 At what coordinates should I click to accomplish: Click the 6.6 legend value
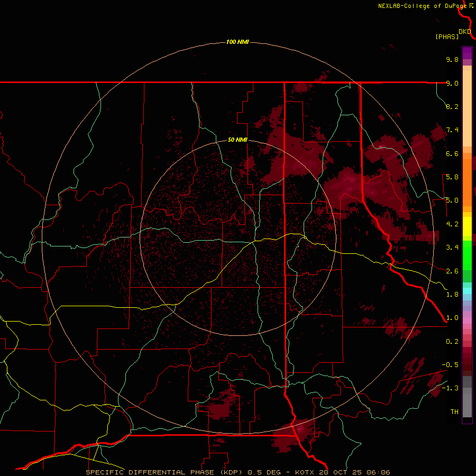coord(452,153)
